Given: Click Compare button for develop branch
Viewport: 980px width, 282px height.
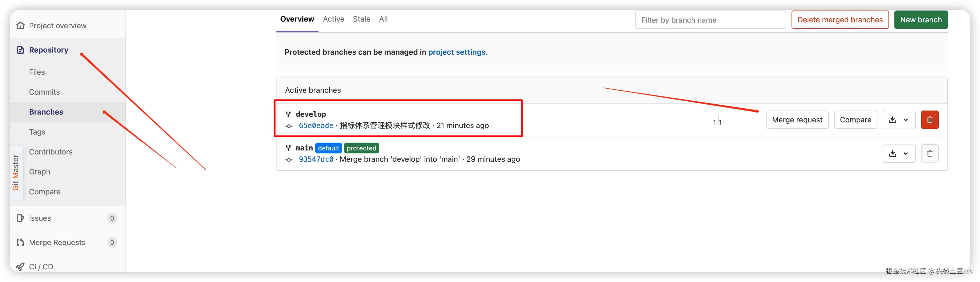Looking at the screenshot, I should 855,120.
